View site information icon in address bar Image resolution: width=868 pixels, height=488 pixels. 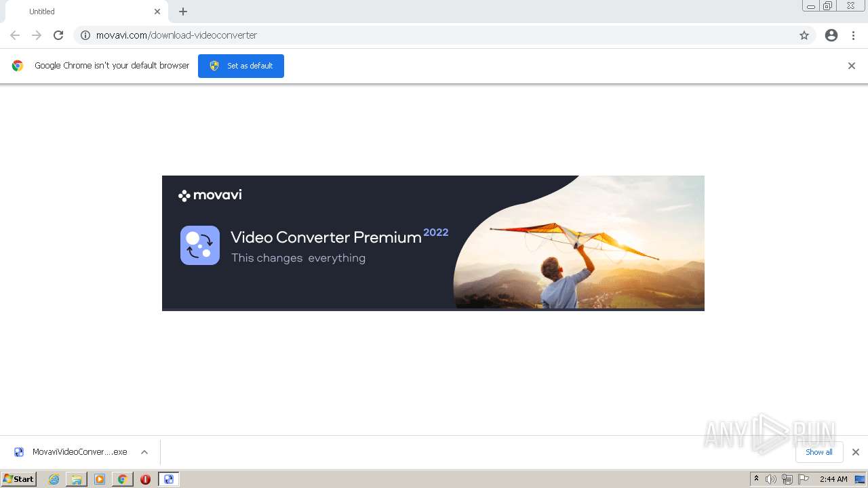(x=85, y=35)
